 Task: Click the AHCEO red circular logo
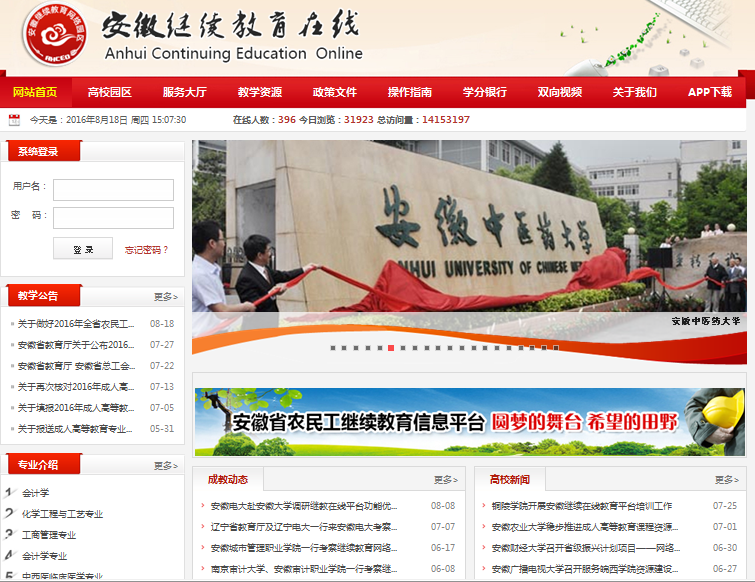(x=55, y=34)
